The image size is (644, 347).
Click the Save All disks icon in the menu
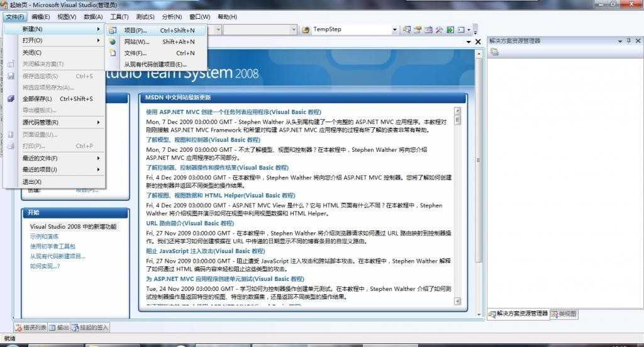(11, 99)
